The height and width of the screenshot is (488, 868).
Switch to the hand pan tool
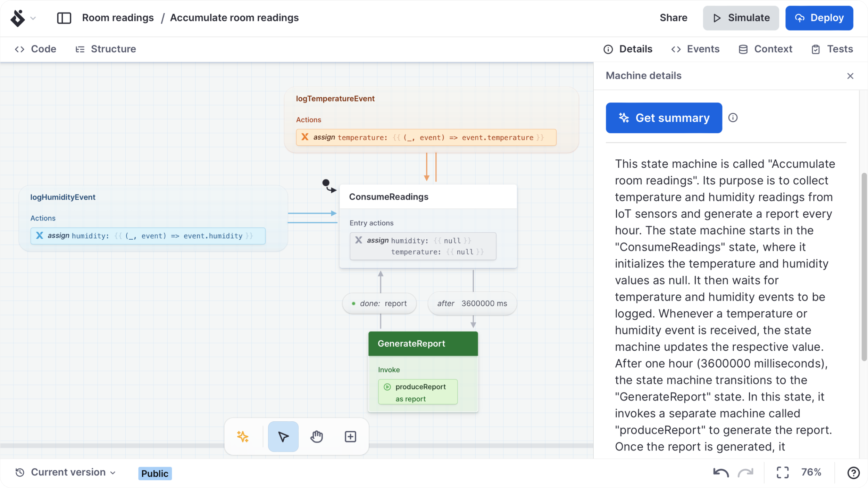tap(316, 437)
